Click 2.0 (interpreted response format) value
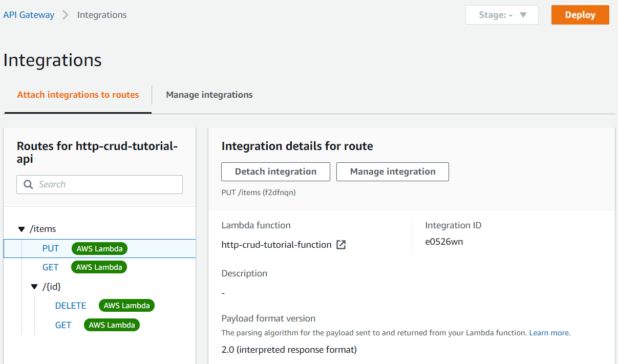The image size is (618, 364). (x=289, y=350)
